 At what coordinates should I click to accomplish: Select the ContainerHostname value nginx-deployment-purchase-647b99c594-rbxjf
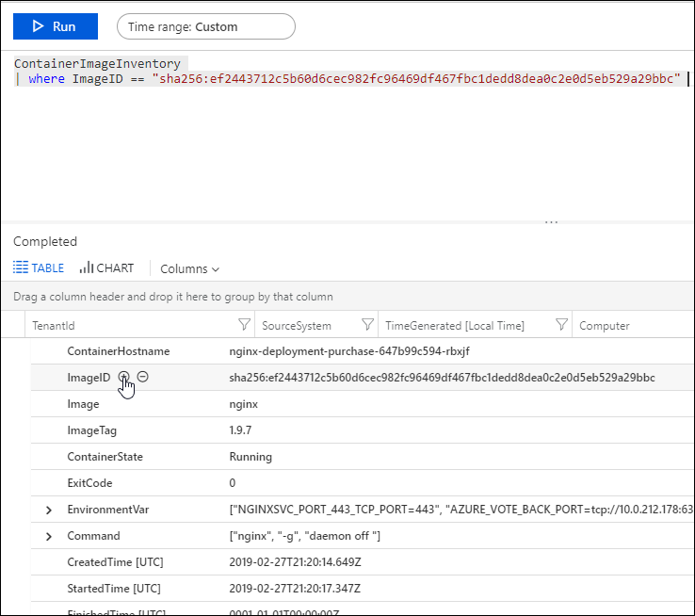(349, 351)
